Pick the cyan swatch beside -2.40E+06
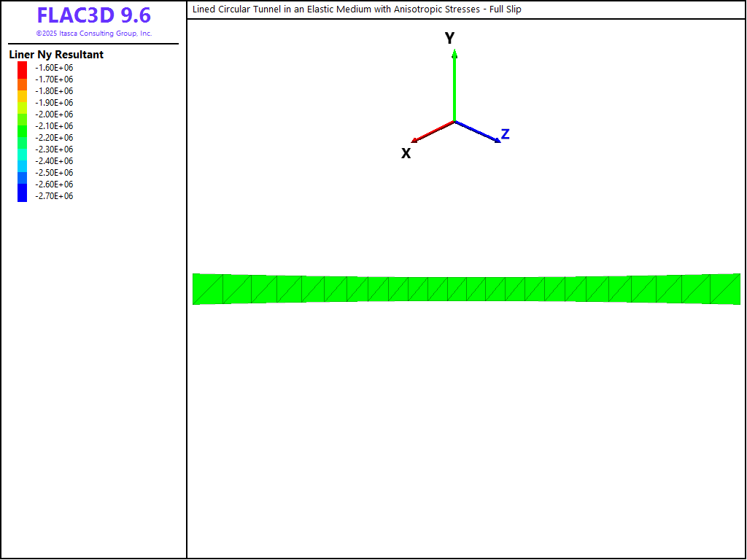Viewport: 747px width, 560px height. point(23,161)
